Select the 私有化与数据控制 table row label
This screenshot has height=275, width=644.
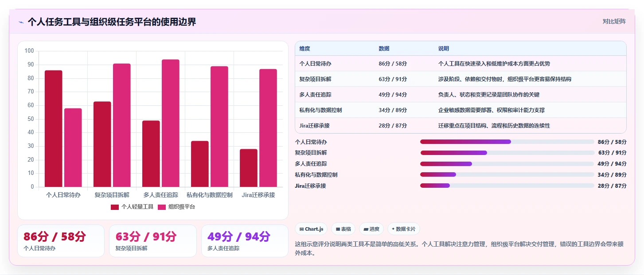click(x=320, y=110)
